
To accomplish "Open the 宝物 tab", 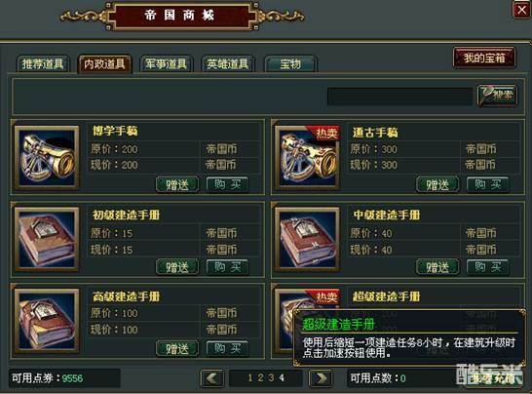I will tap(290, 63).
